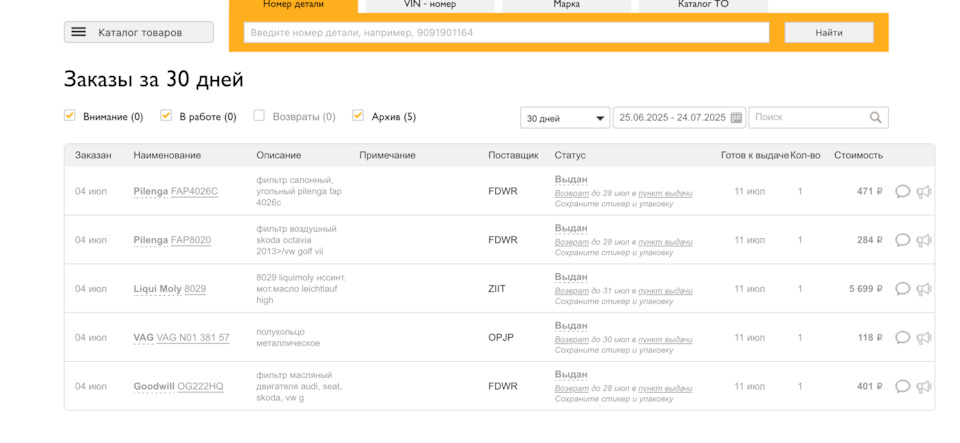Enable the Возвраты (0) checkbox

click(259, 116)
